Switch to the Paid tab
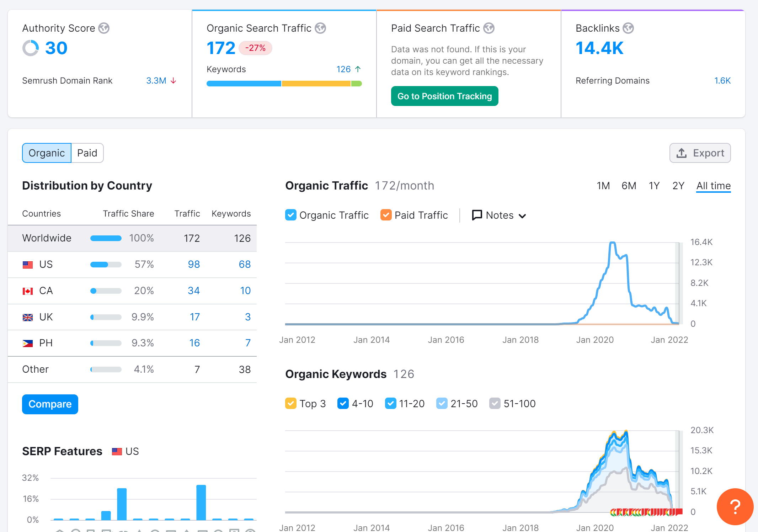 (87, 153)
